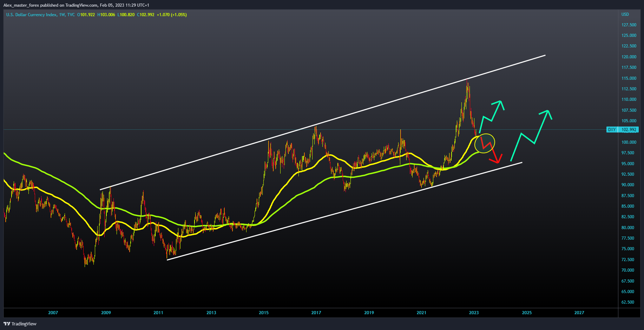Click the 2019 label on time axis
Screen dimensions: 644x330
(369, 313)
